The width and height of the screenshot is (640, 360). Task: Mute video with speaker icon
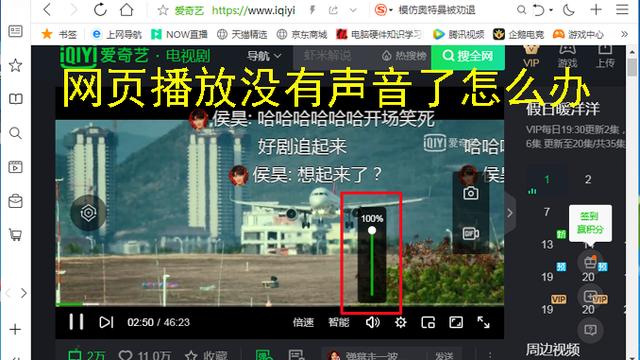(x=373, y=322)
